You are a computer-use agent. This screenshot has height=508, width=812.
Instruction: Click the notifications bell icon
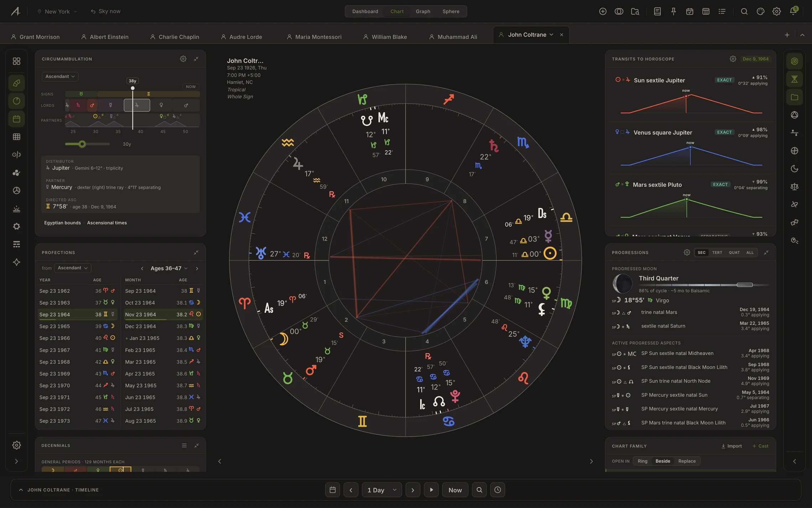tap(793, 11)
